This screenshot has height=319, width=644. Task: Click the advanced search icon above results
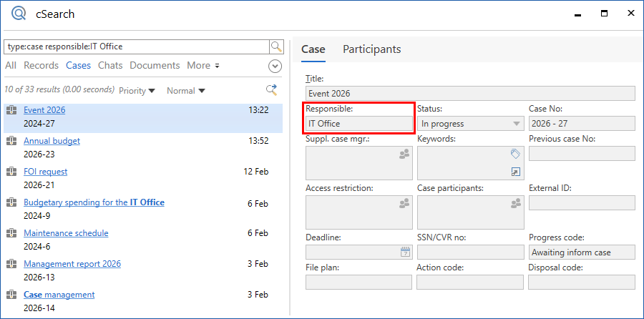(271, 90)
